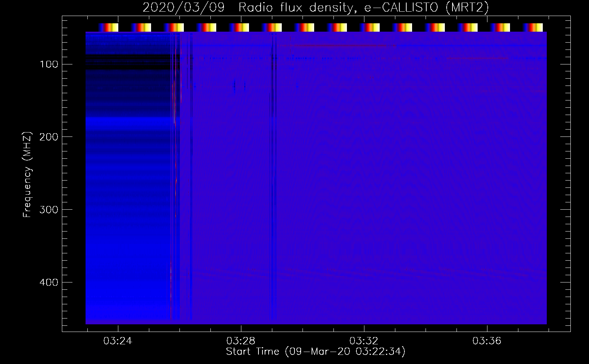Click the 100 frequency tick label

49,64
